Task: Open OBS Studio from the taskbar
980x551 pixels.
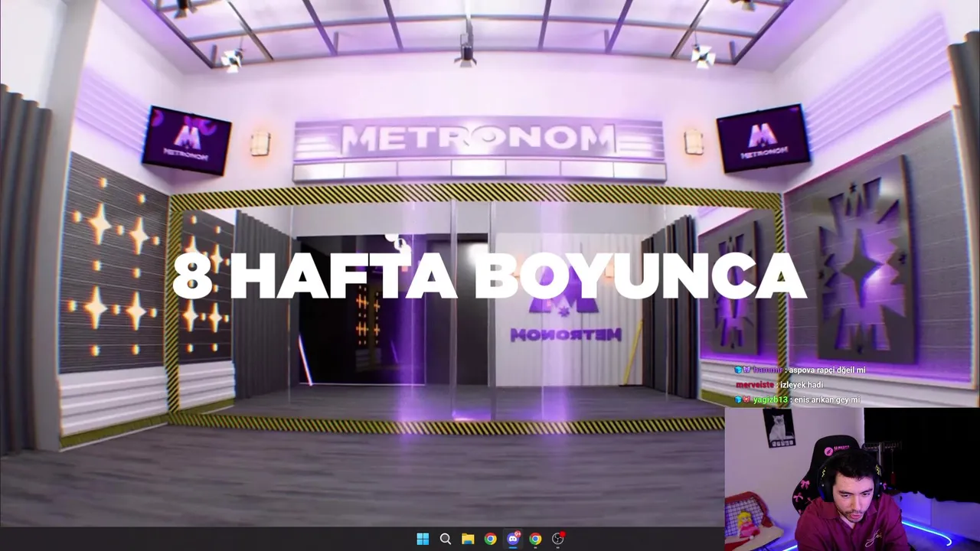Action: tap(558, 539)
